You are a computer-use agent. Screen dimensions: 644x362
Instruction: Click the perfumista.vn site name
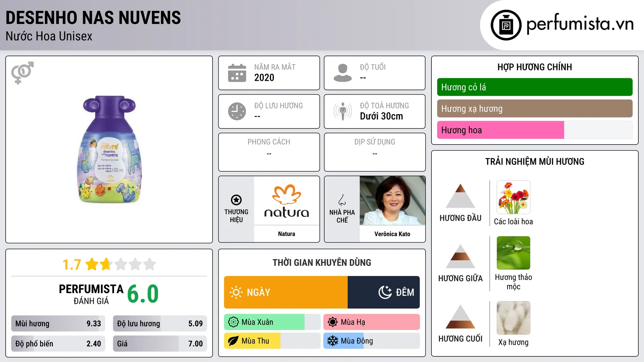[580, 24]
